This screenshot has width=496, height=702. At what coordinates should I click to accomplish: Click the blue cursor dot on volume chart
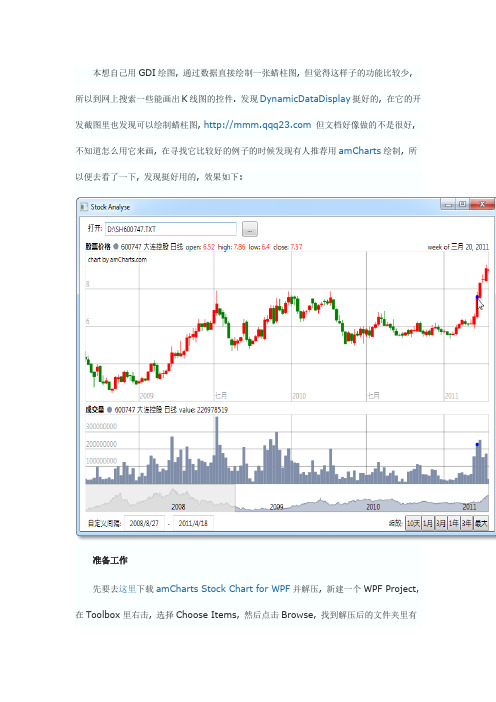(477, 445)
